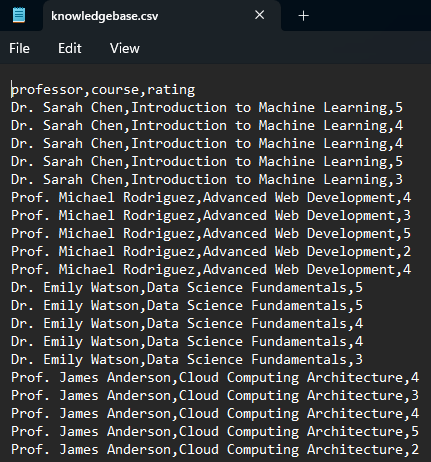Click the Michael Rodriguez row rated 2
This screenshot has width=431, height=462.
click(x=211, y=252)
